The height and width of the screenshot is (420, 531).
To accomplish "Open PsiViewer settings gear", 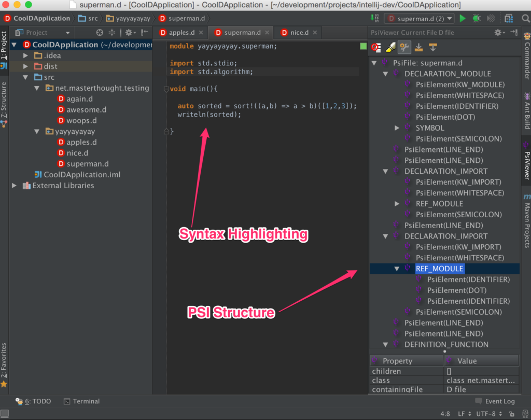I will [x=499, y=33].
